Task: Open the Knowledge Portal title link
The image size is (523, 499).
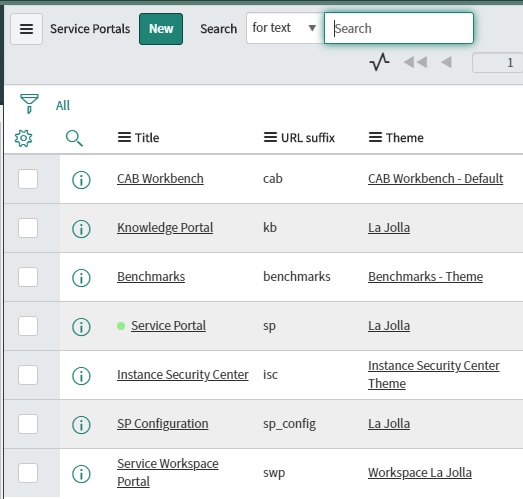Action: tap(165, 228)
